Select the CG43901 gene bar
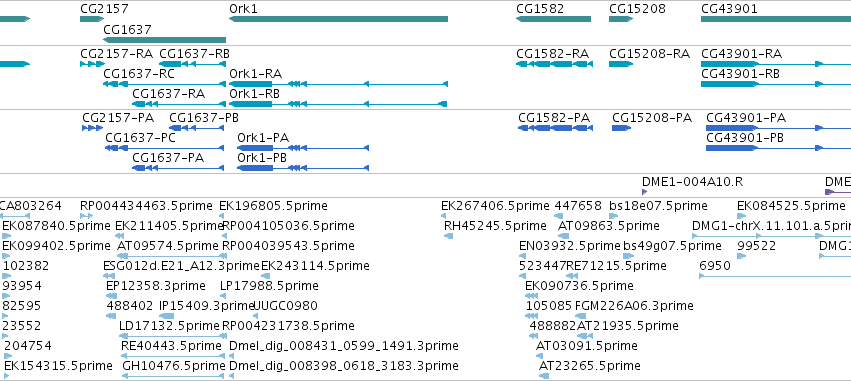Screen dimensions: 851x381 tap(776, 19)
